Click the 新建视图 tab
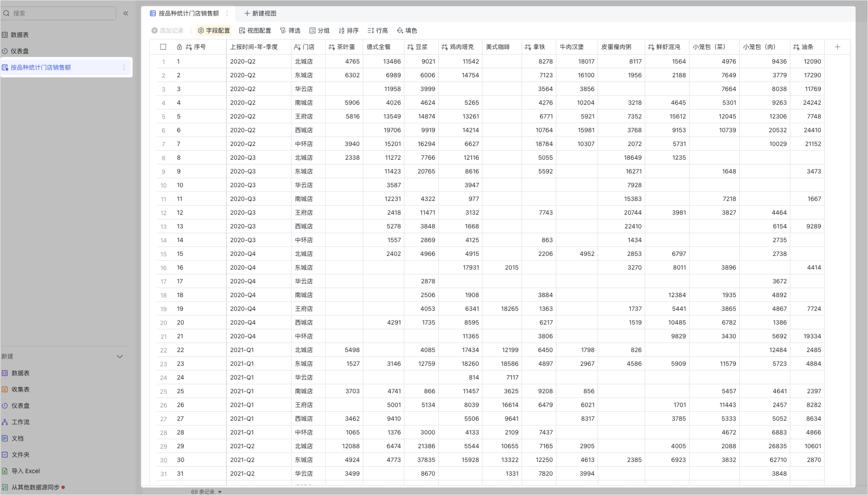This screenshot has width=868, height=495. (260, 13)
